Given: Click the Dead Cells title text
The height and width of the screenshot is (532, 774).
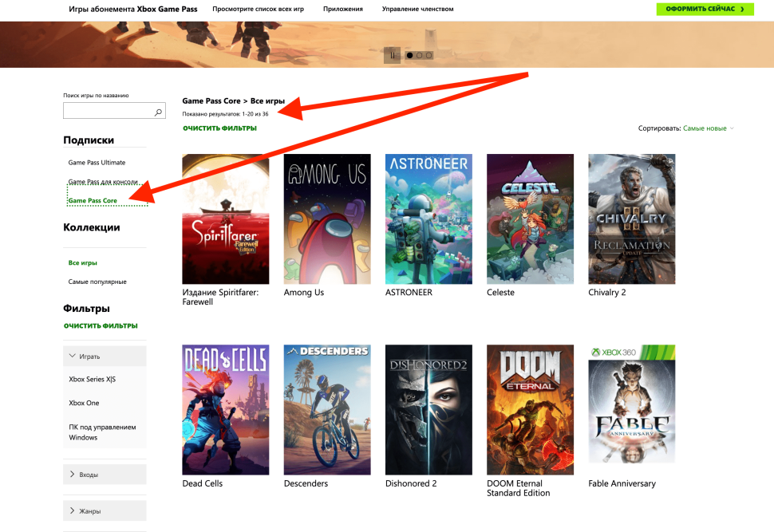Looking at the screenshot, I should tap(203, 483).
